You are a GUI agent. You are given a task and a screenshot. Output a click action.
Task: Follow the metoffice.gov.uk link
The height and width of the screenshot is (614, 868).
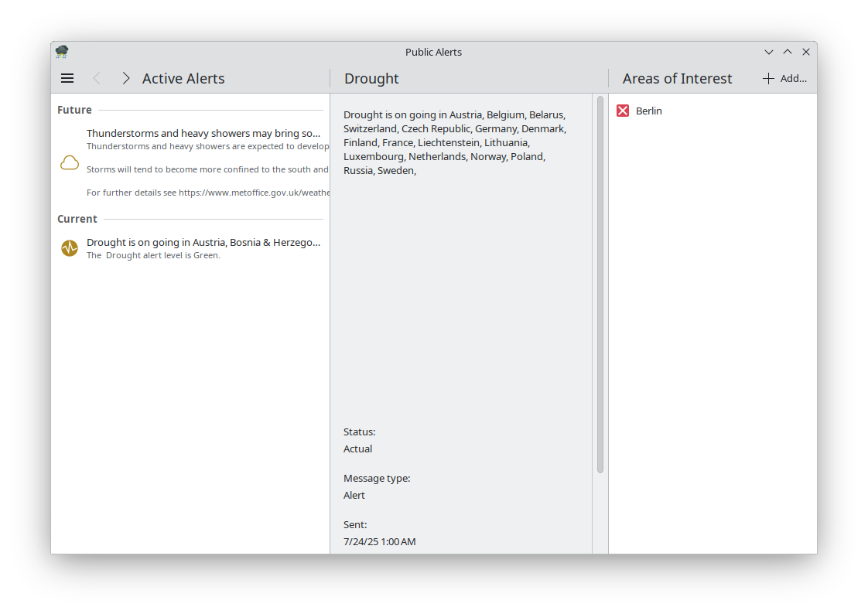[254, 193]
